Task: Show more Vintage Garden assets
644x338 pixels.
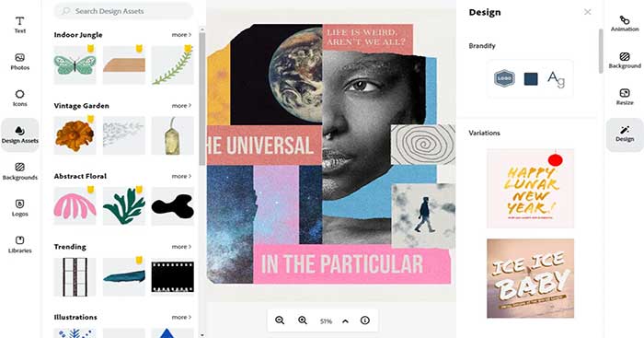Action: (181, 106)
